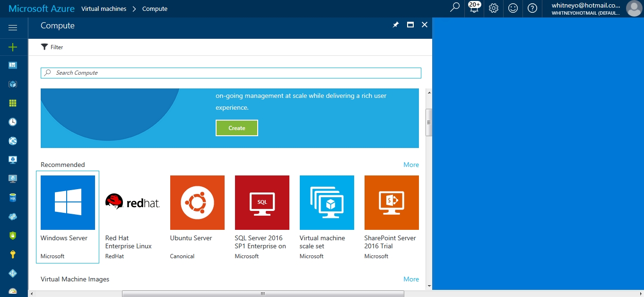
Task: Open the cube Resource groups sidebar icon
Action: 13,84
